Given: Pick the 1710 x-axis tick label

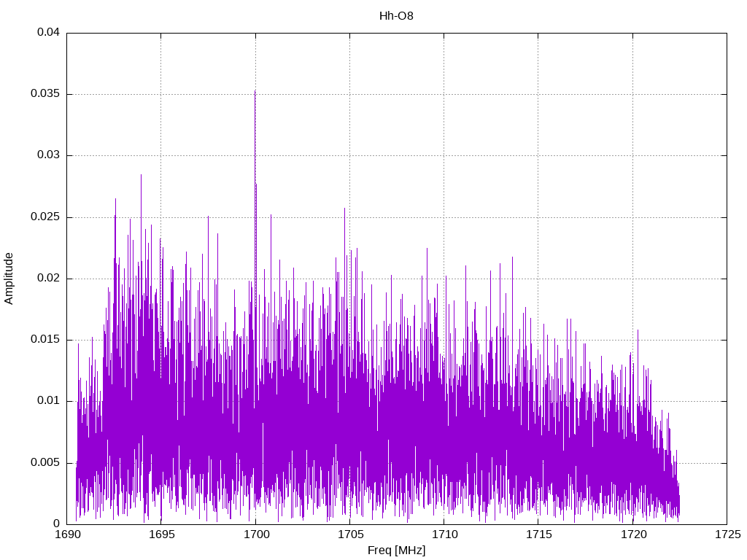Looking at the screenshot, I should [x=444, y=534].
